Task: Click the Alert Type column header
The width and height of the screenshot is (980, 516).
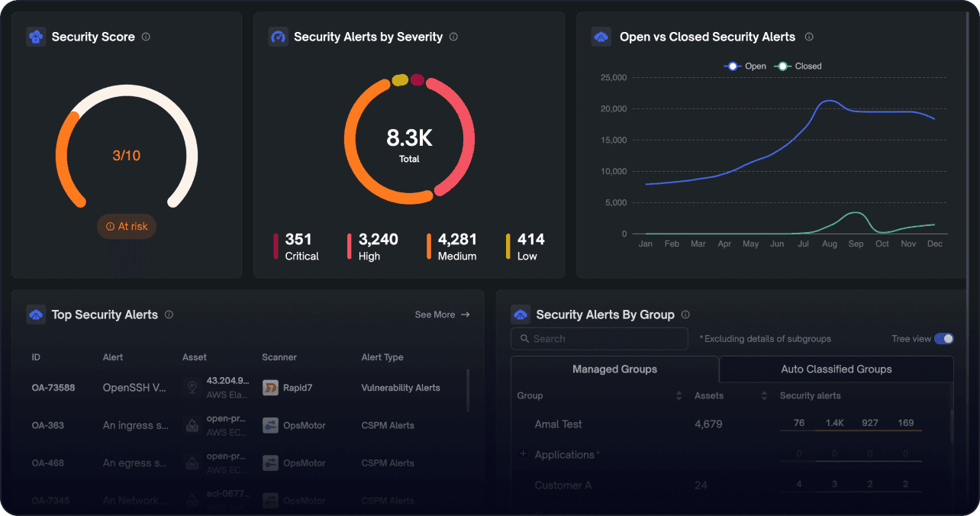Action: pyautogui.click(x=382, y=357)
